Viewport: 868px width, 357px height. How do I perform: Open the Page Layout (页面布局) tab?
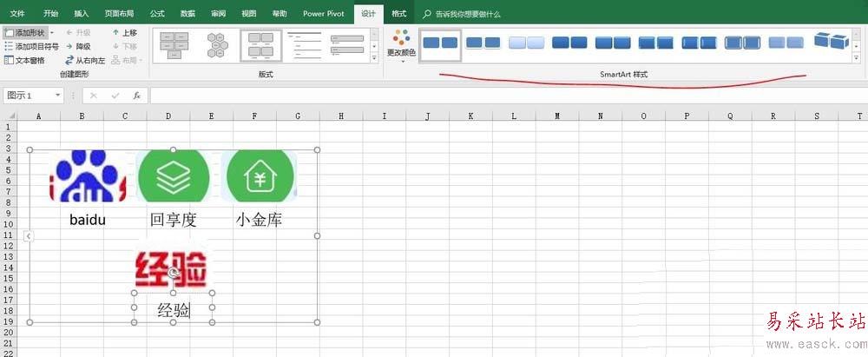pyautogui.click(x=119, y=14)
